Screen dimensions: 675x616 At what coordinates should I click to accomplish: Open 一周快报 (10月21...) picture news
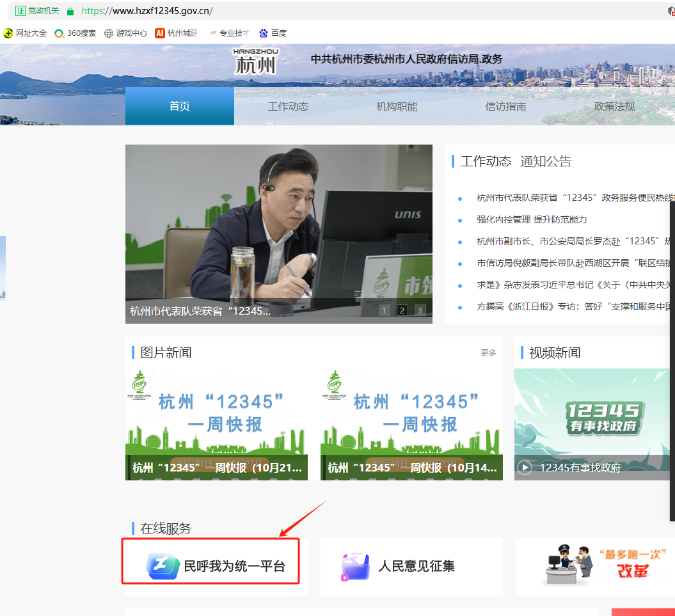point(216,424)
